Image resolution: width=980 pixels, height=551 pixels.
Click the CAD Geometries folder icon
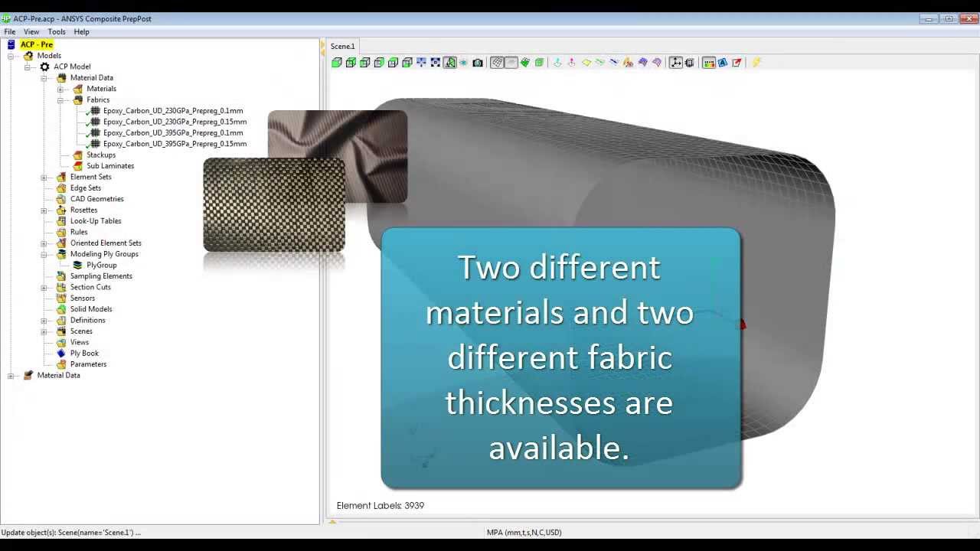tap(61, 199)
